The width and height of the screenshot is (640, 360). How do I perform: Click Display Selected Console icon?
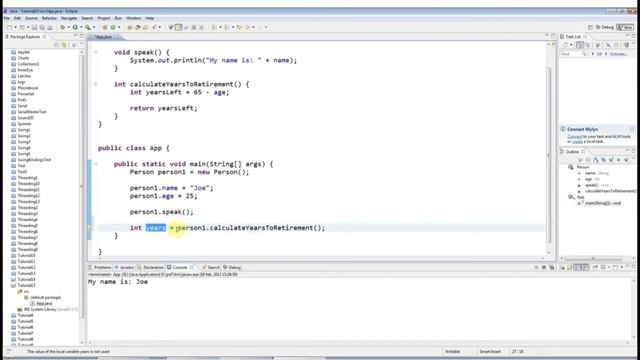[x=603, y=267]
